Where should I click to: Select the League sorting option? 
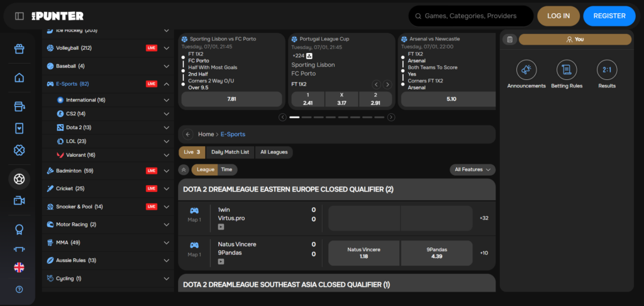coord(206,169)
